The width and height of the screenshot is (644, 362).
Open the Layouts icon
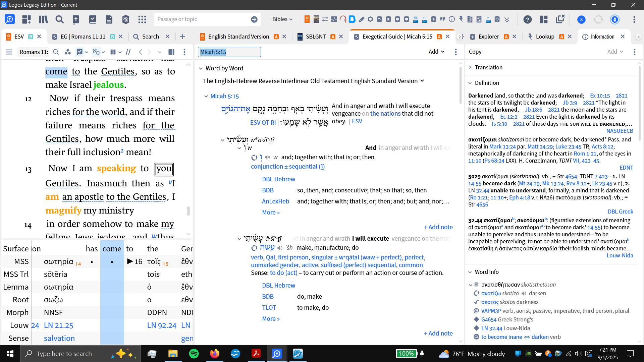click(544, 19)
